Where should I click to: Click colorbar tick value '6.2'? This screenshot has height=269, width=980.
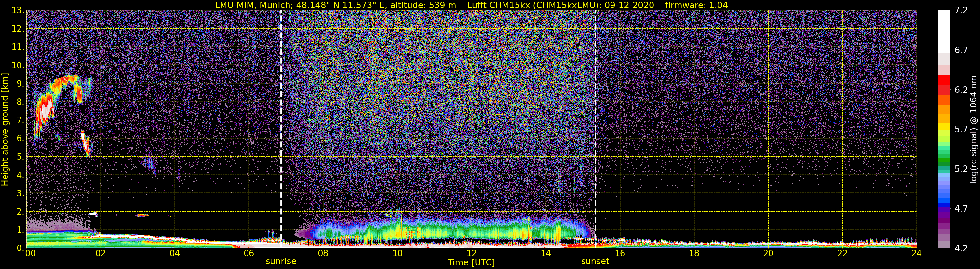(x=961, y=90)
